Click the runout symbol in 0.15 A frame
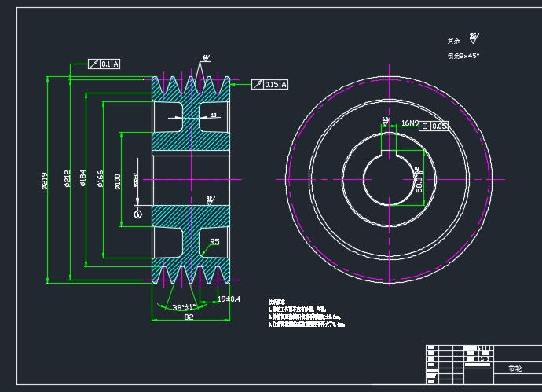 (258, 84)
